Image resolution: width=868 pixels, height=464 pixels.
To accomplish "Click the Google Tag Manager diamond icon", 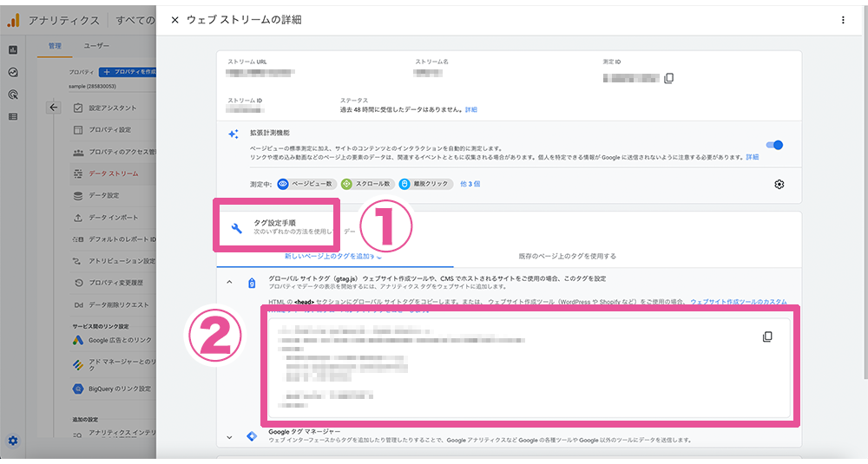I will [x=252, y=436].
